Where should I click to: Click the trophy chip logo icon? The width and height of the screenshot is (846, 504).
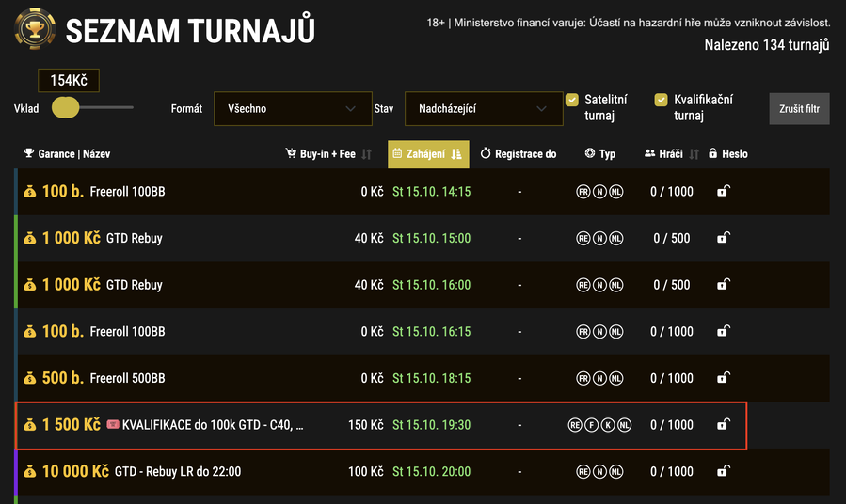[x=35, y=30]
